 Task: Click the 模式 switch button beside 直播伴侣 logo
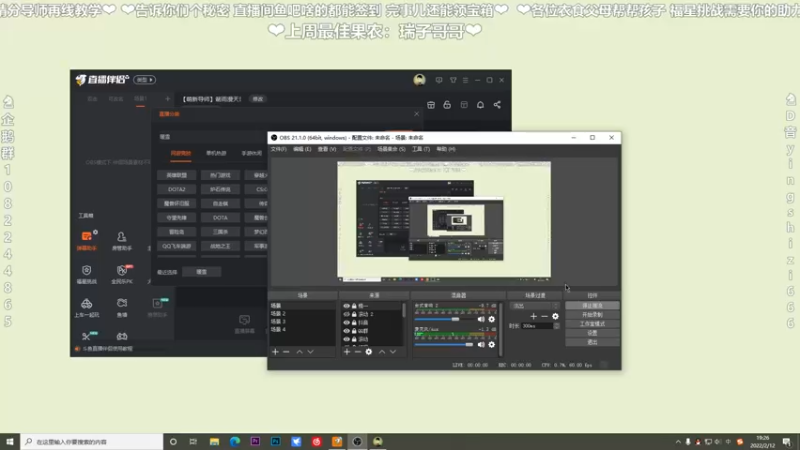pos(145,80)
